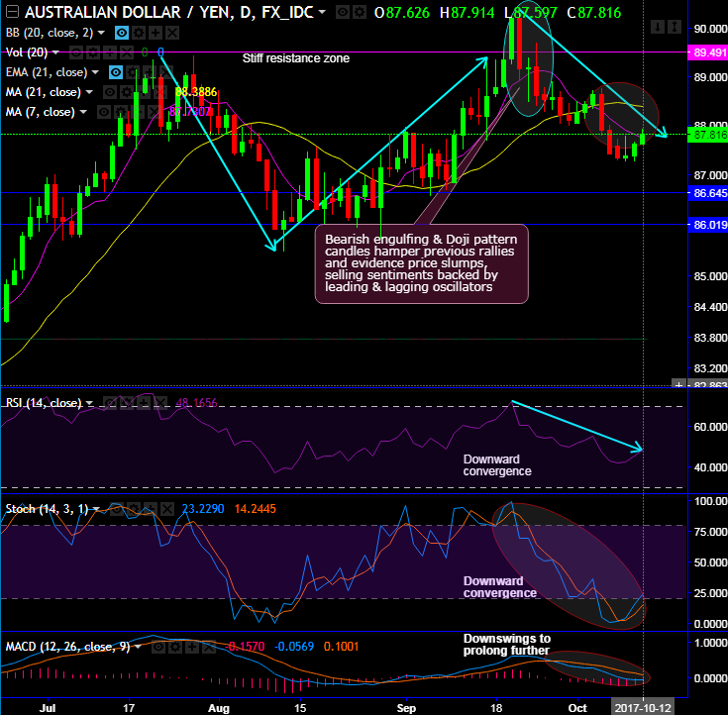Viewport: 728px width, 715px height.
Task: Open RSI (14, close) settings gear
Action: pyautogui.click(x=127, y=403)
